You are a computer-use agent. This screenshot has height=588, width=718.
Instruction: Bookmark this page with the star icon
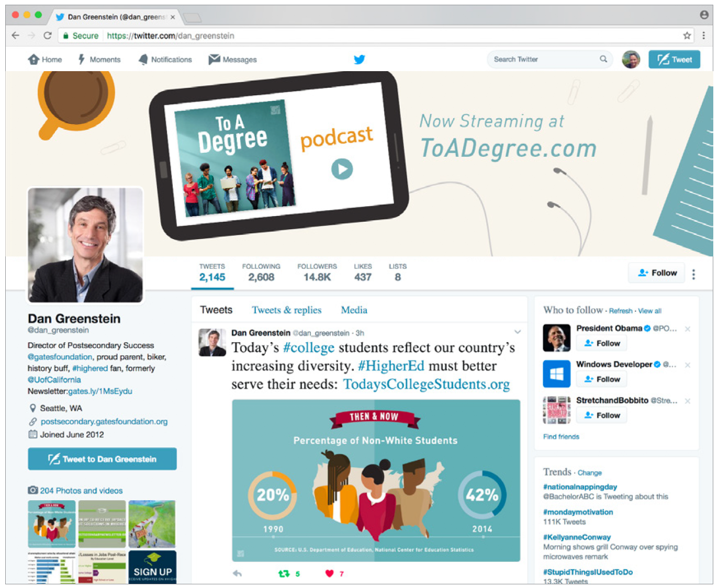[687, 36]
